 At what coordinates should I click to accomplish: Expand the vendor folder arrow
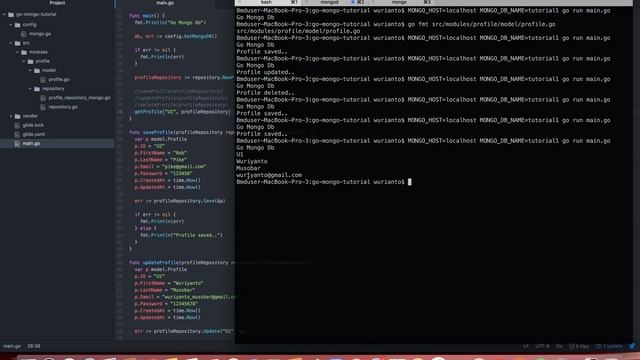[11, 116]
